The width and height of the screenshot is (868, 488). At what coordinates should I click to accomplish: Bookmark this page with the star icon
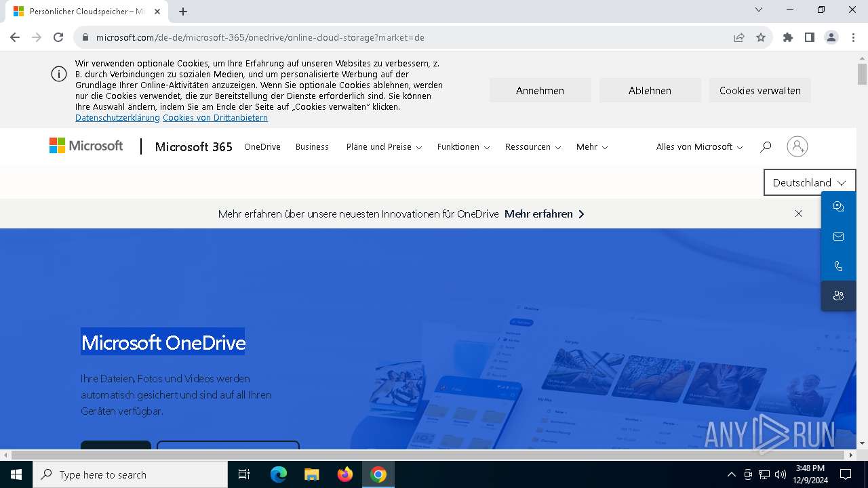[x=761, y=37]
